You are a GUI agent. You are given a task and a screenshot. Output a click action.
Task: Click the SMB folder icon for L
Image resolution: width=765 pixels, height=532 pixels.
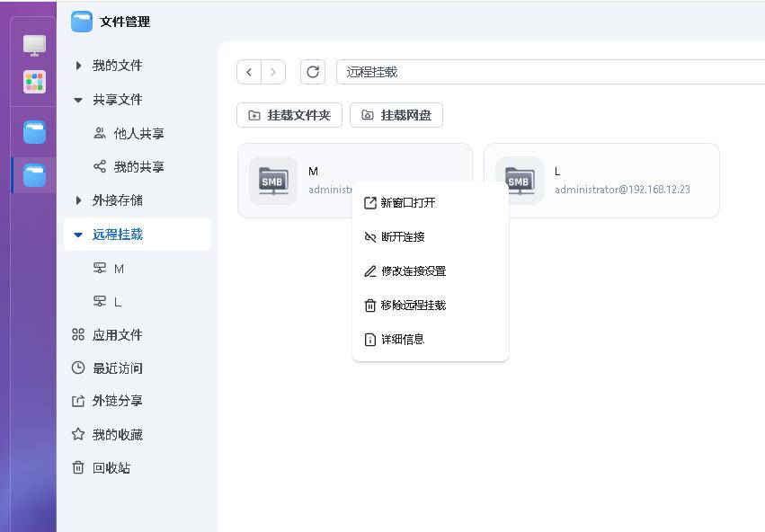[519, 181]
